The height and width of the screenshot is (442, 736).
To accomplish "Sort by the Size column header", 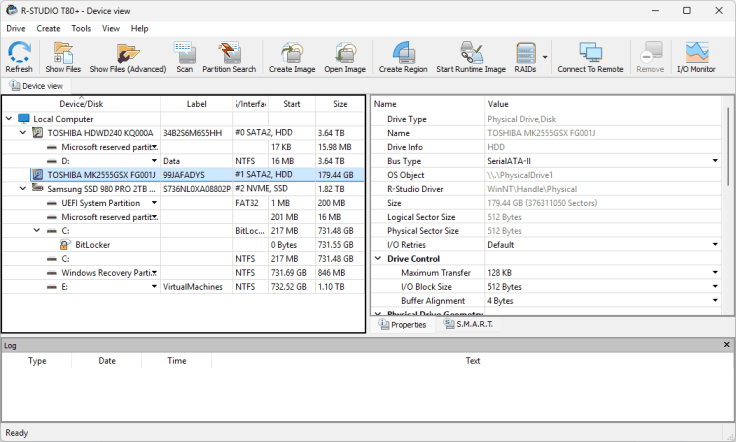I will pyautogui.click(x=340, y=104).
